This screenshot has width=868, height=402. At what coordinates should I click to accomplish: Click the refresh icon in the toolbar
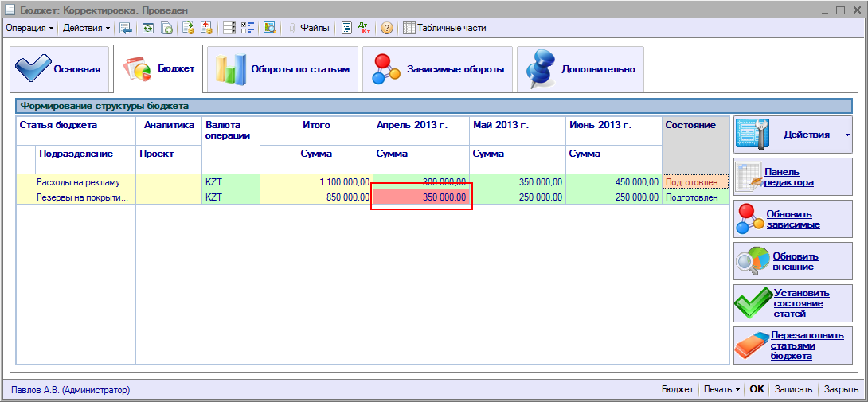pyautogui.click(x=147, y=28)
